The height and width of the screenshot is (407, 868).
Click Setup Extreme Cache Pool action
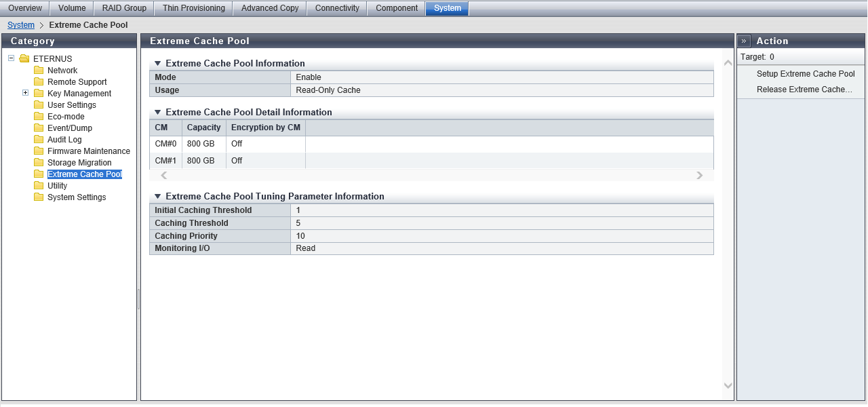806,74
